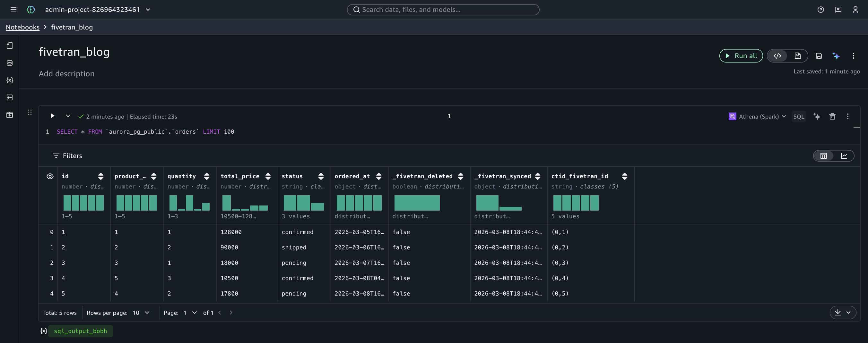
Task: Click the search data, files, and models field
Action: [x=443, y=10]
